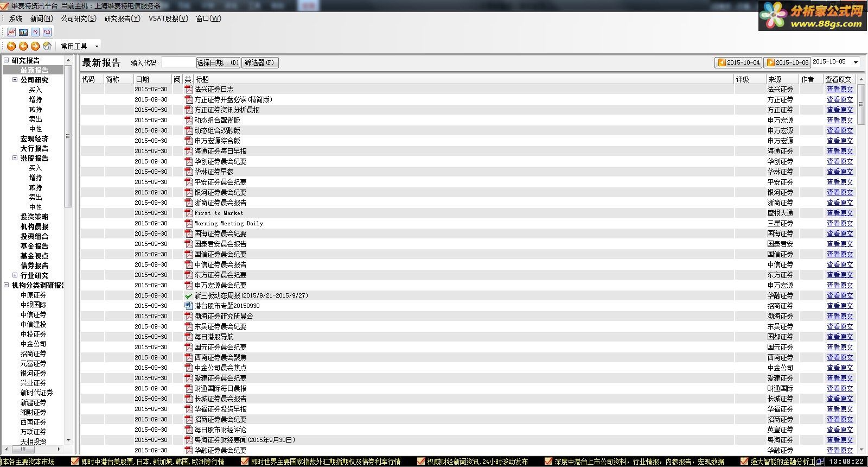Click PDF icon beside 海通证券每日早报

tap(189, 151)
